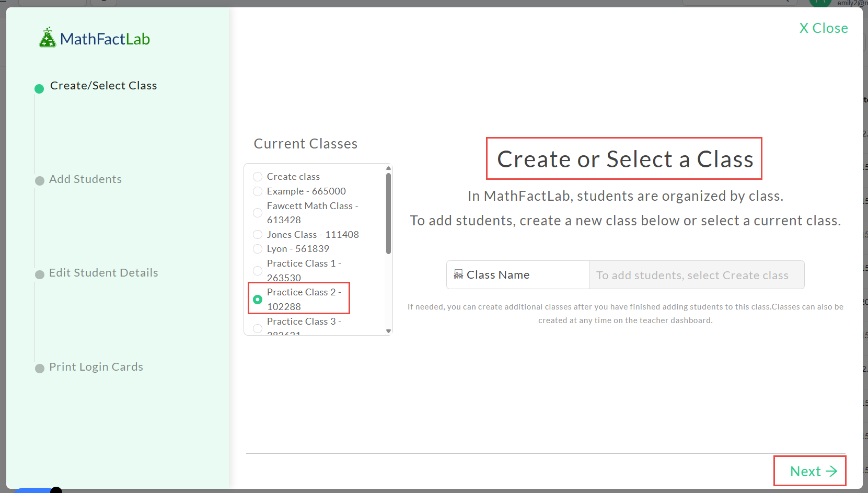
Task: Click the classroom icon beside Class Name
Action: tap(458, 274)
